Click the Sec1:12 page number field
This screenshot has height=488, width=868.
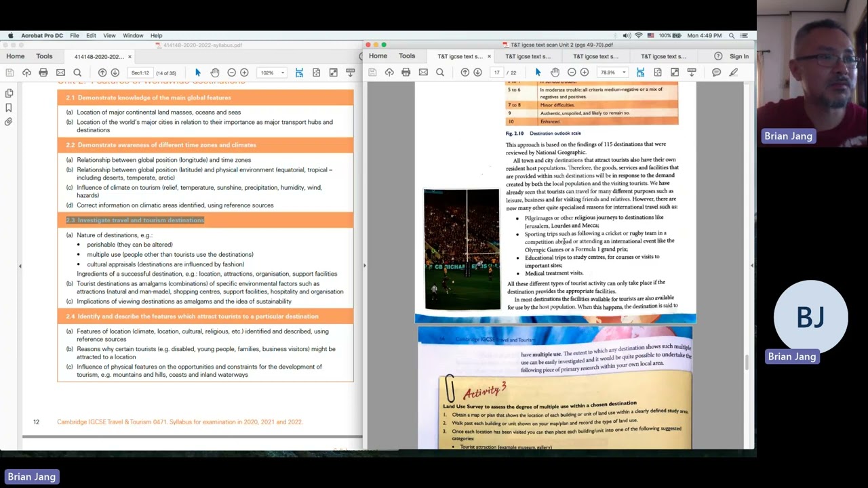click(140, 73)
